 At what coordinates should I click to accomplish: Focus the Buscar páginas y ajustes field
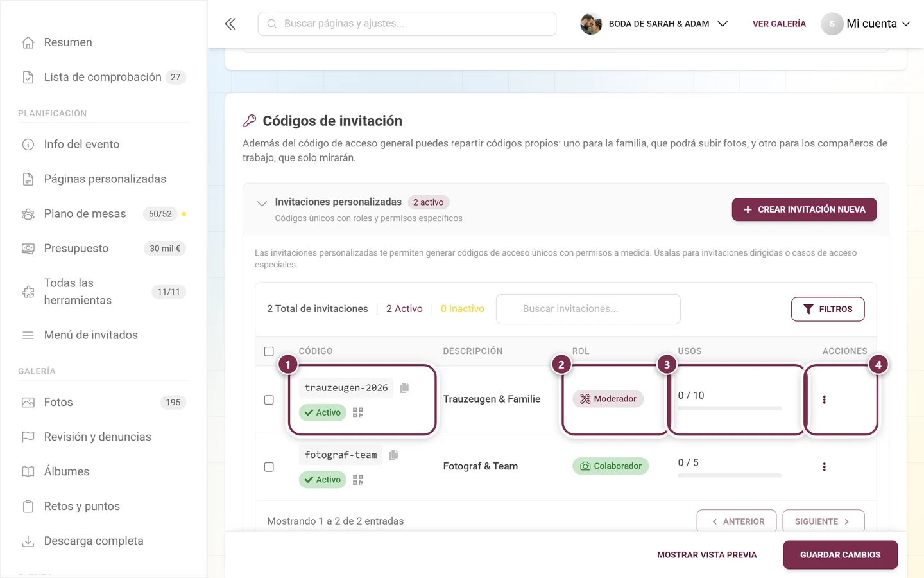407,24
